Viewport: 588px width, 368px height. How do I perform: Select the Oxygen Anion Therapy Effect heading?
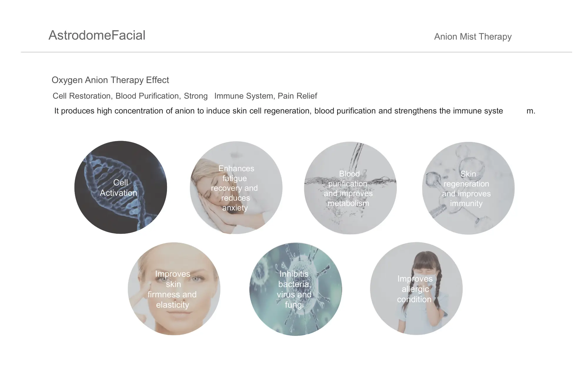coord(110,80)
